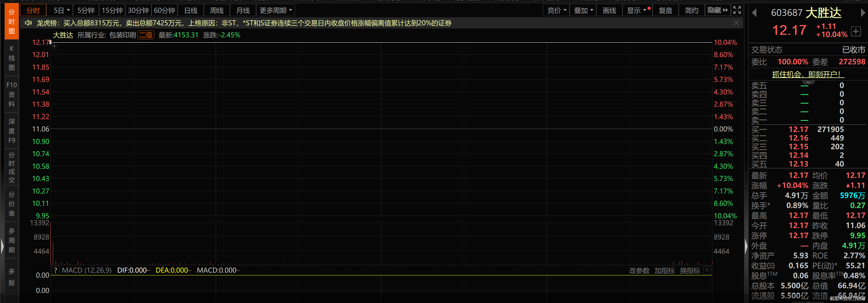The image size is (868, 303).
Task: Click the MACD question mark help icon
Action: pos(56,270)
